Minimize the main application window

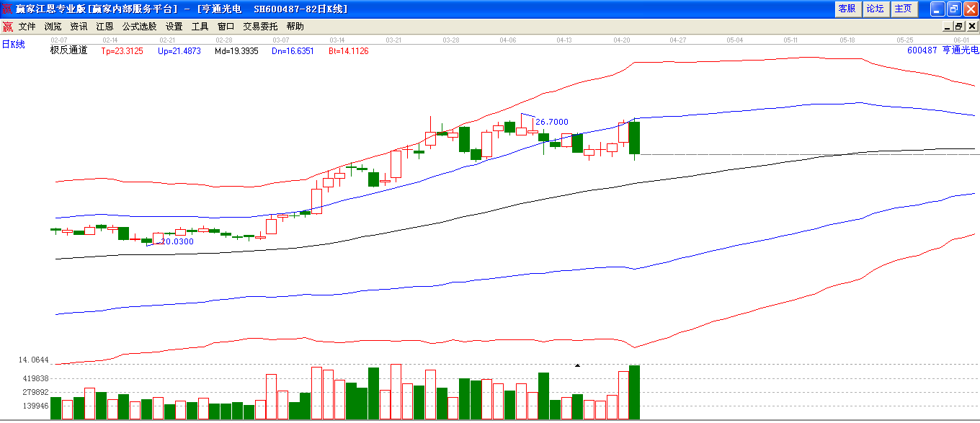click(x=937, y=9)
